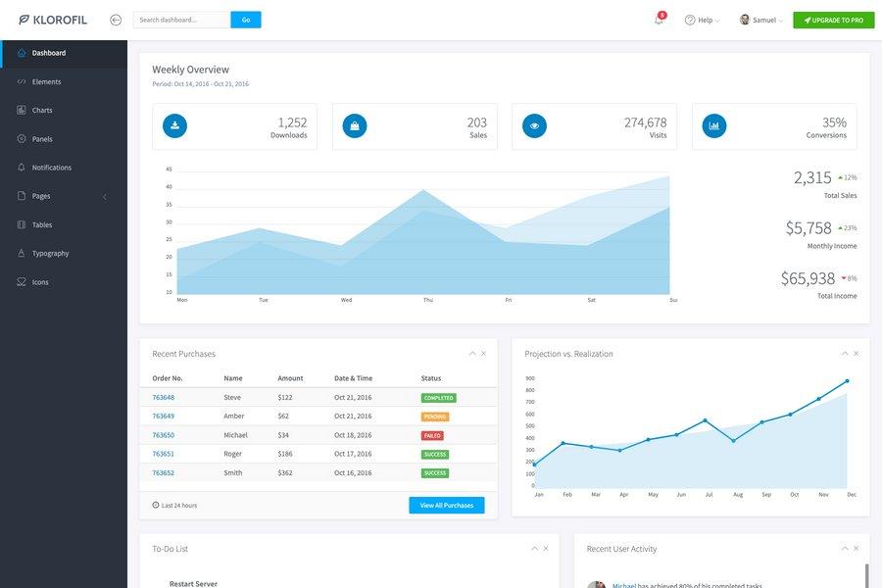Open order 763648 details
The height and width of the screenshot is (588, 882).
162,395
